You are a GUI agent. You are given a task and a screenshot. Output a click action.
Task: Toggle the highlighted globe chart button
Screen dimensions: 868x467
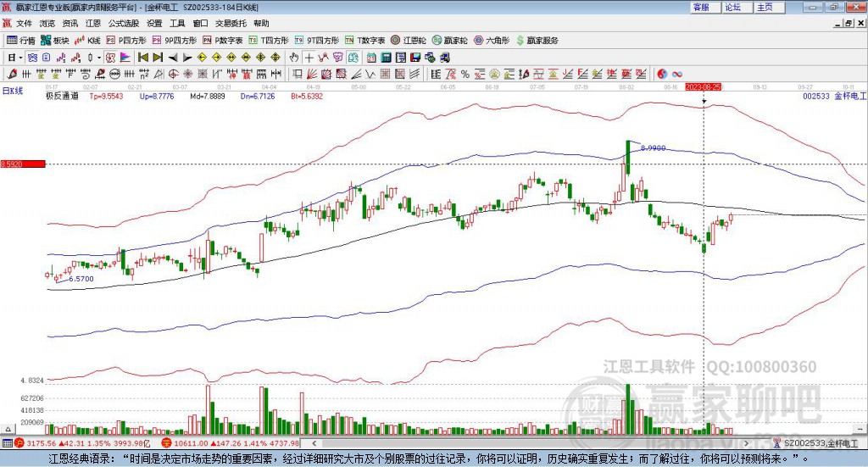353,58
